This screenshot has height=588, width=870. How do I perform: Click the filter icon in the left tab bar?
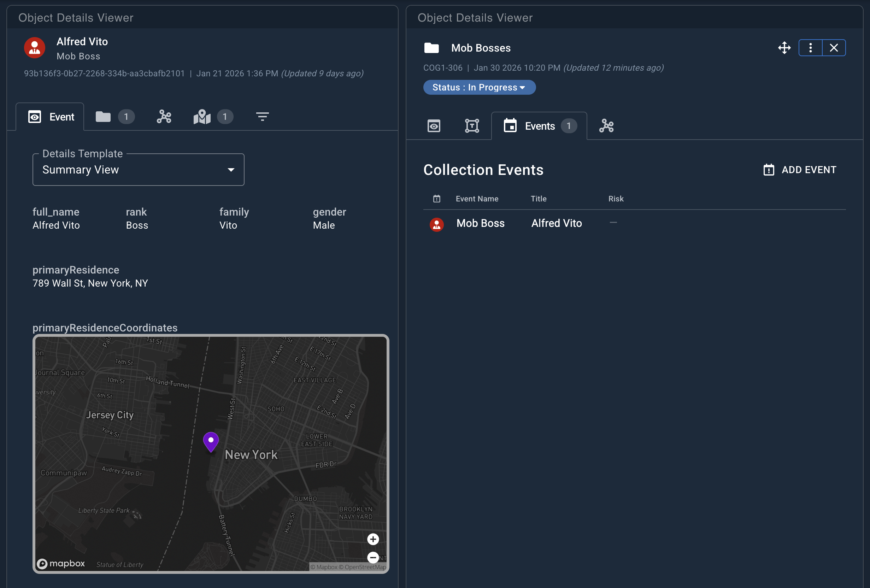click(262, 117)
